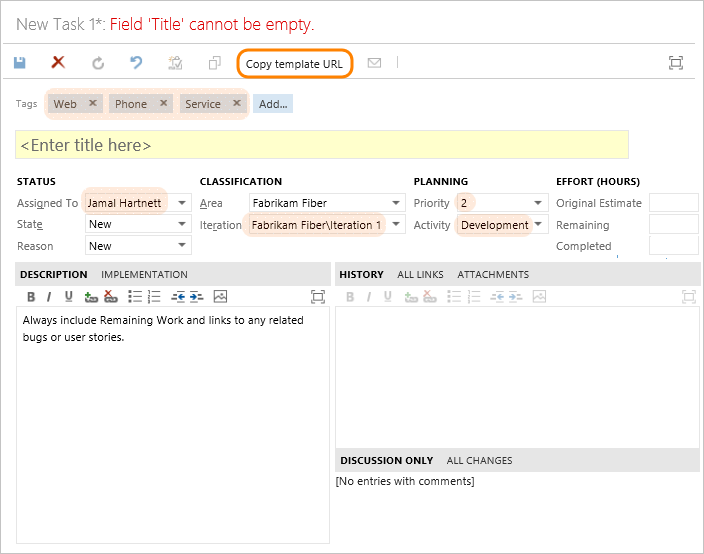Apply numbered list in the History editor

coord(474,297)
